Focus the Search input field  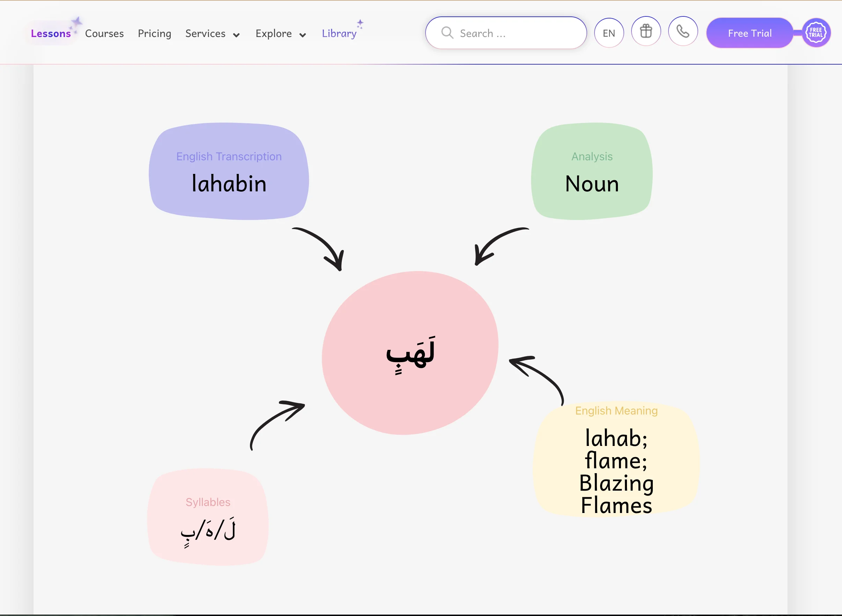[x=506, y=33]
